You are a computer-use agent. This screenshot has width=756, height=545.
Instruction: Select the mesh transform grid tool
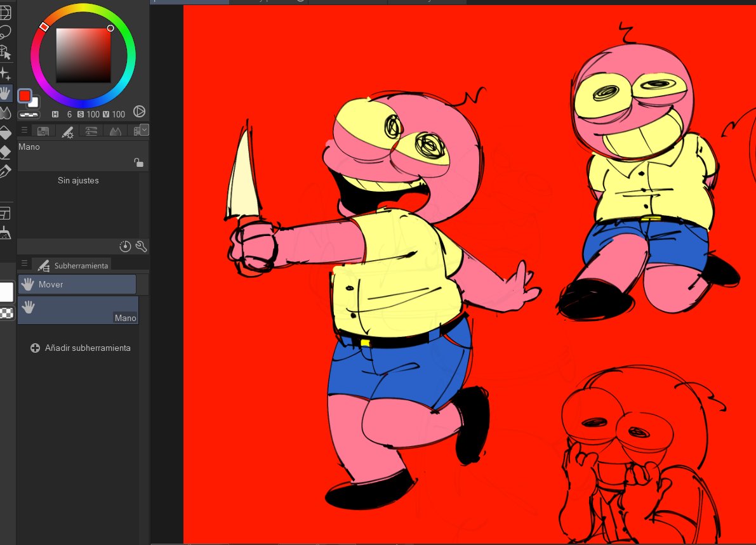pos(5,13)
